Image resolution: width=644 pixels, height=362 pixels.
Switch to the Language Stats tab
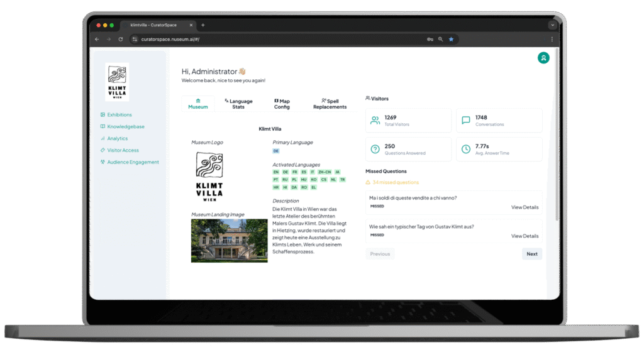point(238,104)
